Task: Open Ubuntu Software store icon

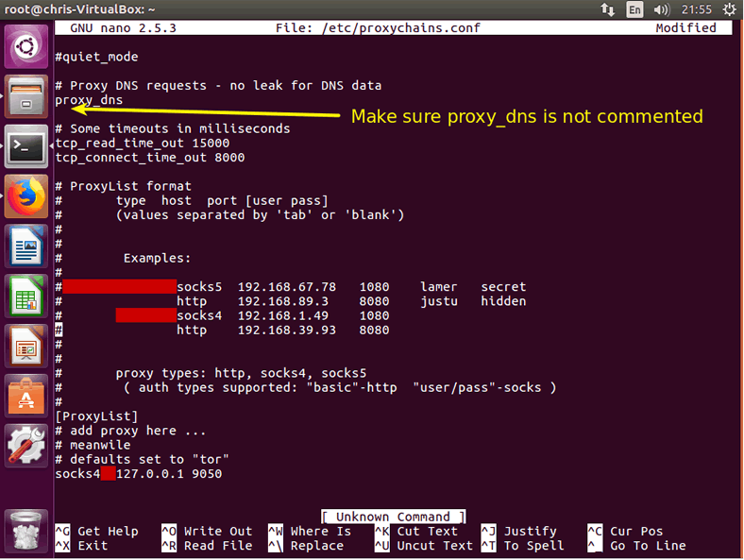Action: pos(26,396)
